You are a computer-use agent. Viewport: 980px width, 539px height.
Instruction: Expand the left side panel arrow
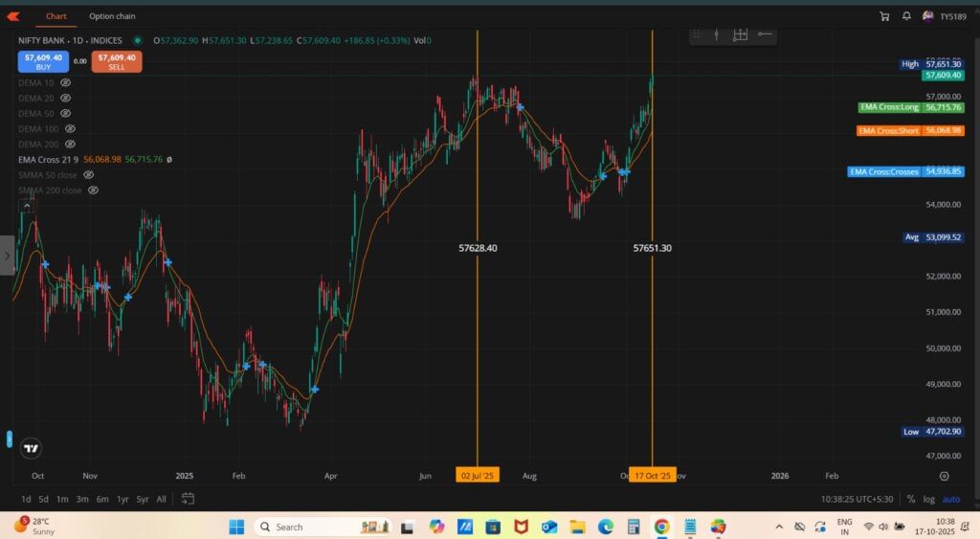[x=7, y=256]
